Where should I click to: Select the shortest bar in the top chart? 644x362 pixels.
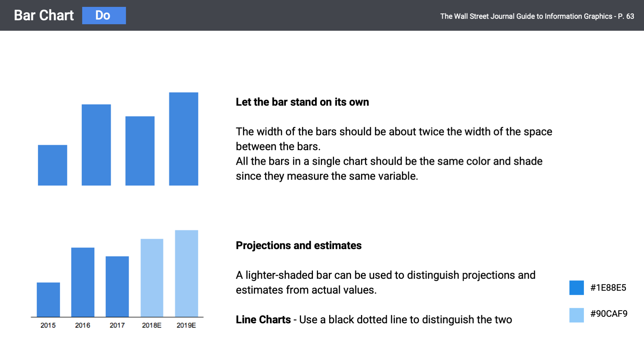(x=53, y=165)
